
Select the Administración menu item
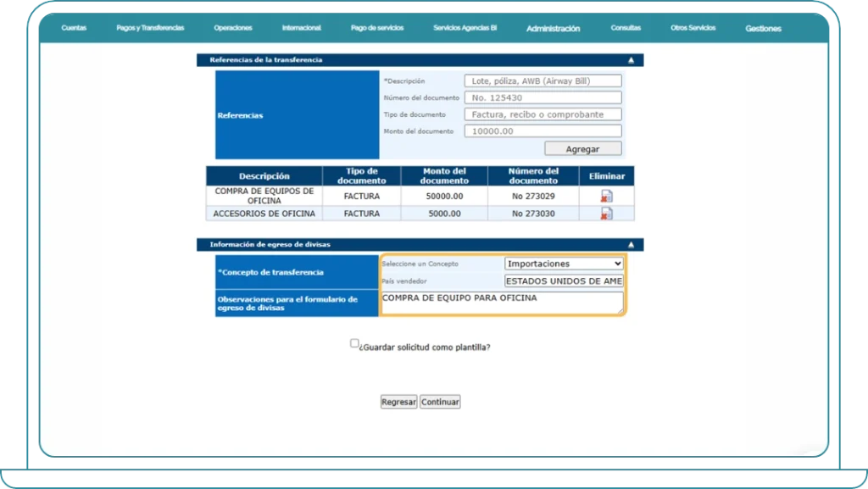pos(553,28)
